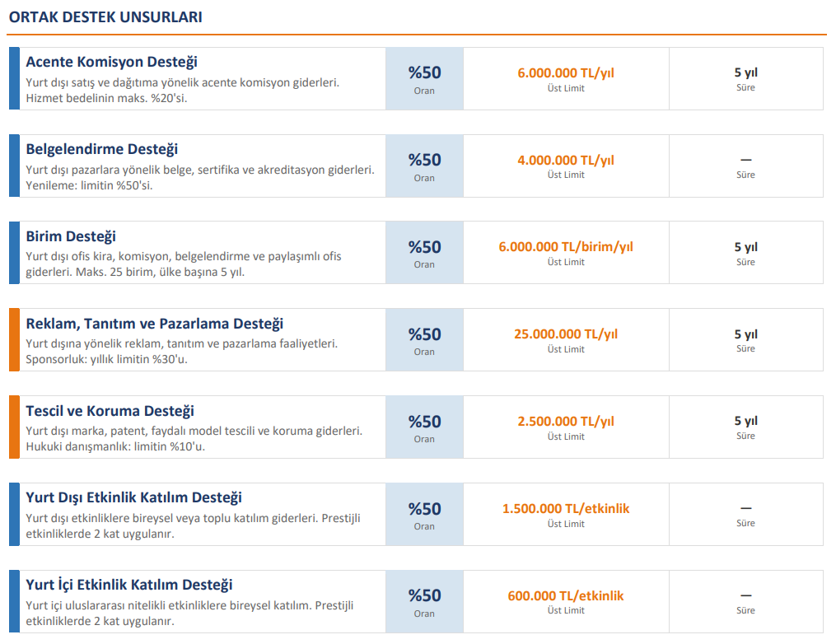Select Yurt Dışı Etkinlik Katılım Desteği title
836x644 pixels.
(133, 497)
